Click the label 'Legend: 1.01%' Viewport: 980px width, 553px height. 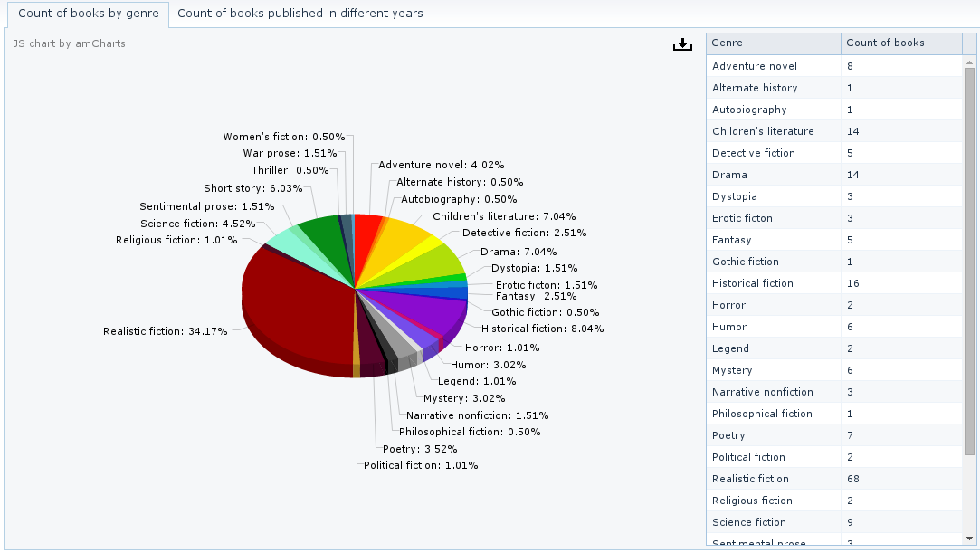(477, 381)
